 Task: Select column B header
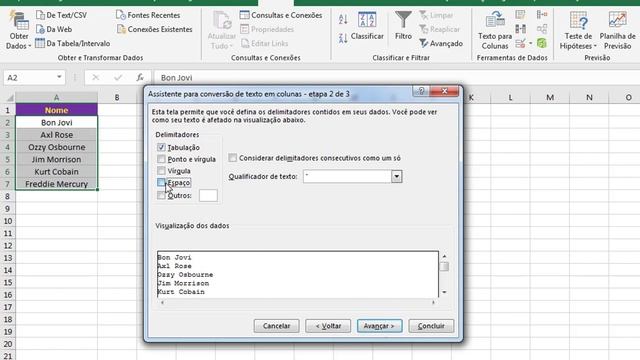[117, 98]
